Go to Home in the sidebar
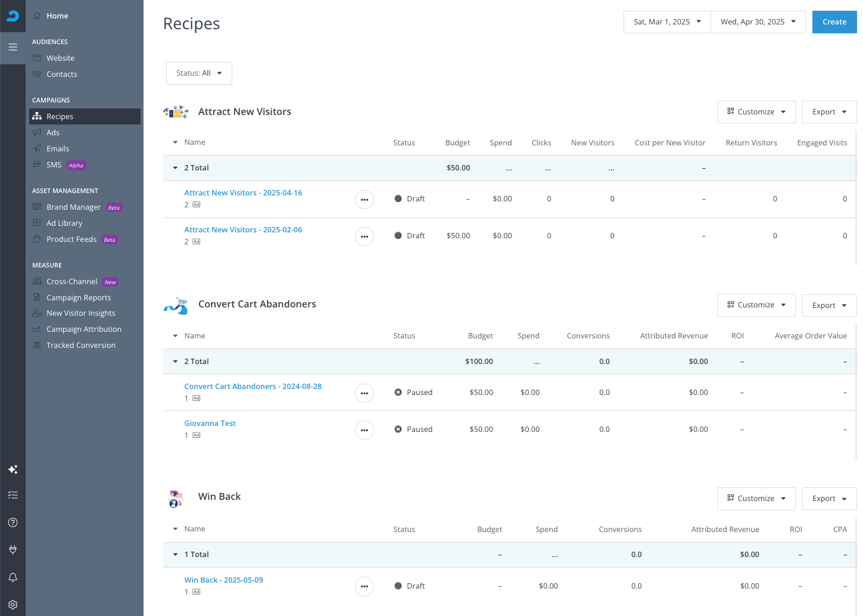The width and height of the screenshot is (863, 616). [x=57, y=16]
